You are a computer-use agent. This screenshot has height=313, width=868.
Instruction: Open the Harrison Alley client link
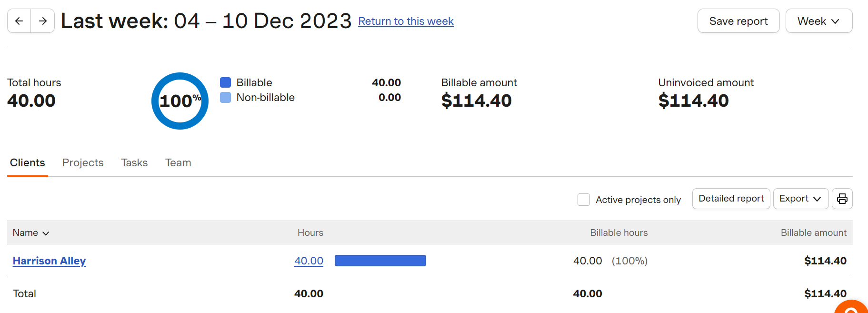[49, 261]
